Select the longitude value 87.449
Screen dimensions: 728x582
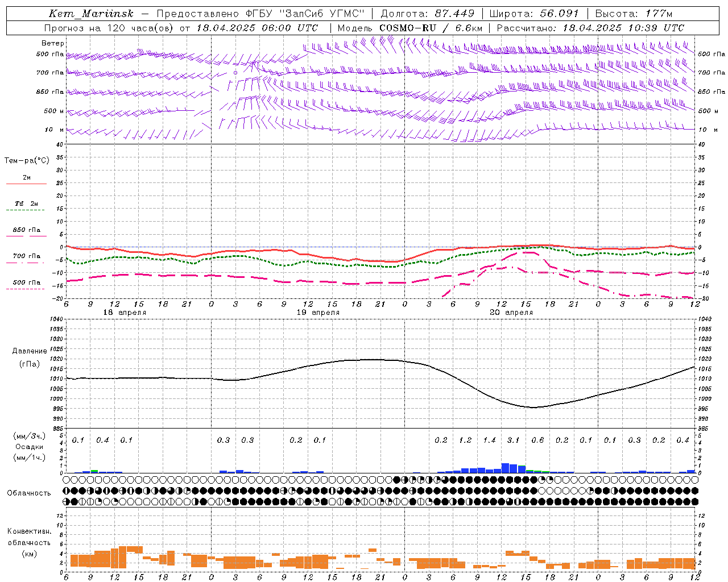(x=455, y=14)
